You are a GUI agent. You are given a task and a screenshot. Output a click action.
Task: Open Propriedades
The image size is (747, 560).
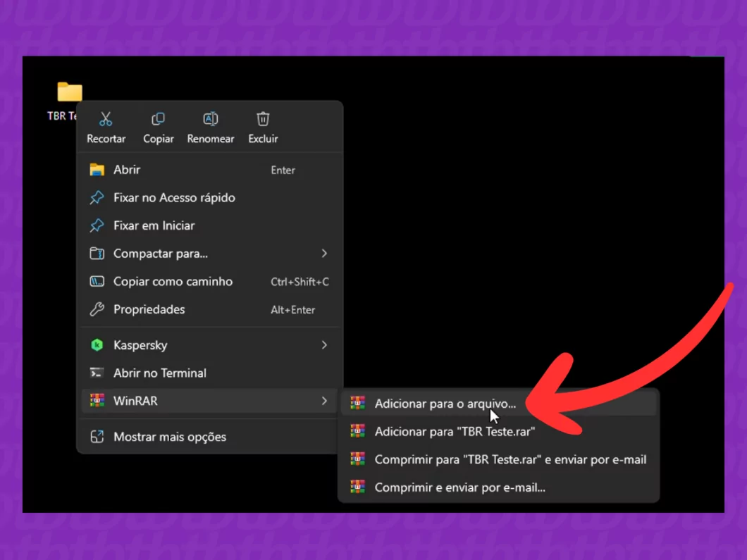pyautogui.click(x=209, y=309)
